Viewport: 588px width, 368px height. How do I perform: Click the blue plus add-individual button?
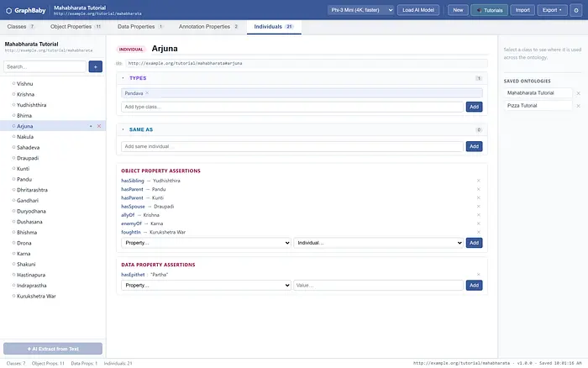[95, 66]
